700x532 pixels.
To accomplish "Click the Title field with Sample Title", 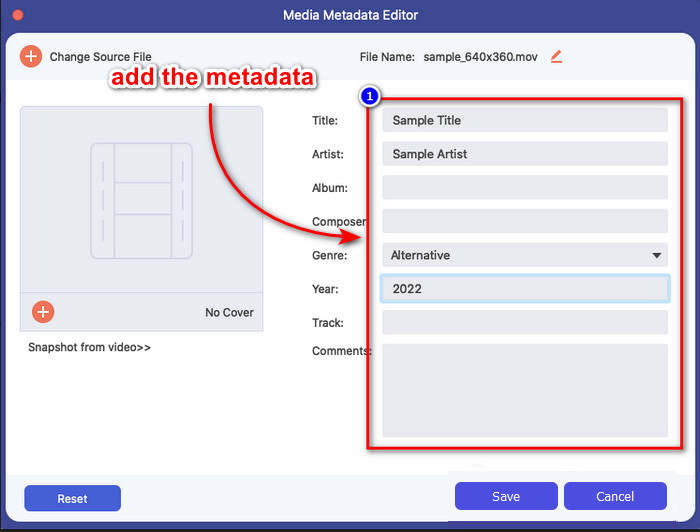I will pos(524,120).
